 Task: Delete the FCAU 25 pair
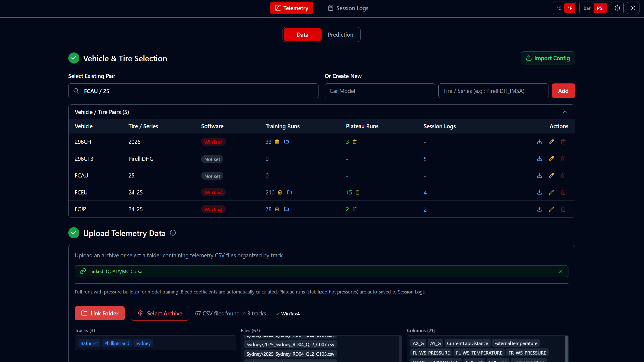click(x=563, y=176)
